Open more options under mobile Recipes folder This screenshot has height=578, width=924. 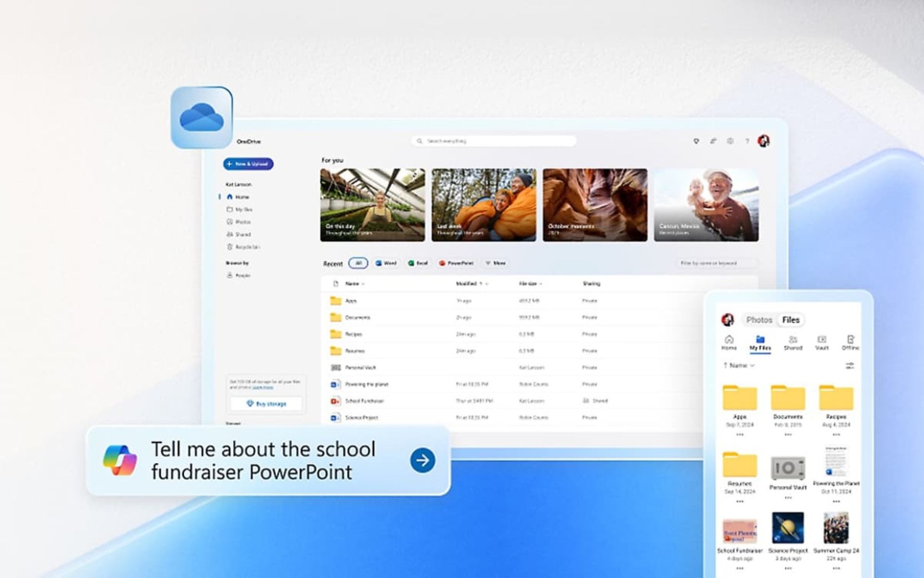836,434
